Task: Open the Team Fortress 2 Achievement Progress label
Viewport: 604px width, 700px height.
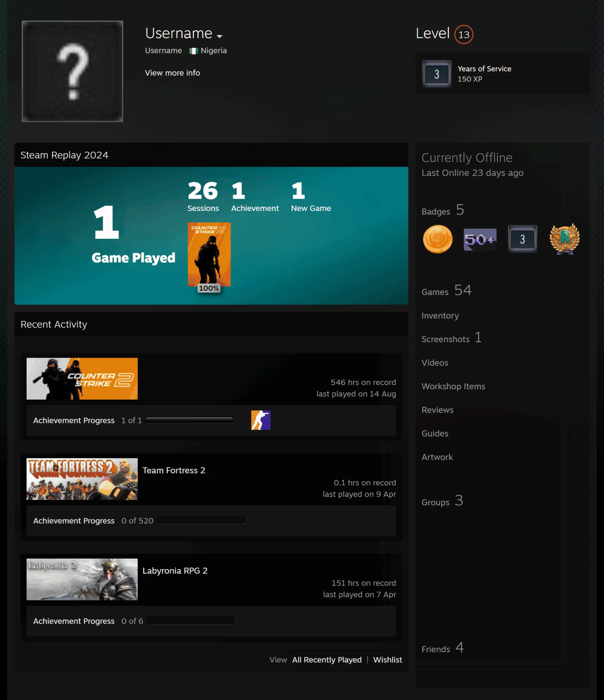Action: 74,521
